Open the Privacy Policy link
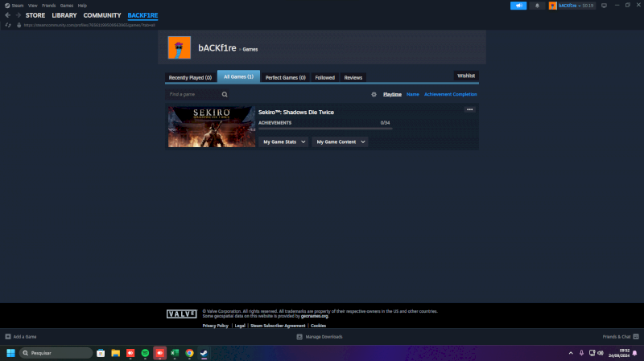Screen dimensions: 644x361 (215, 326)
